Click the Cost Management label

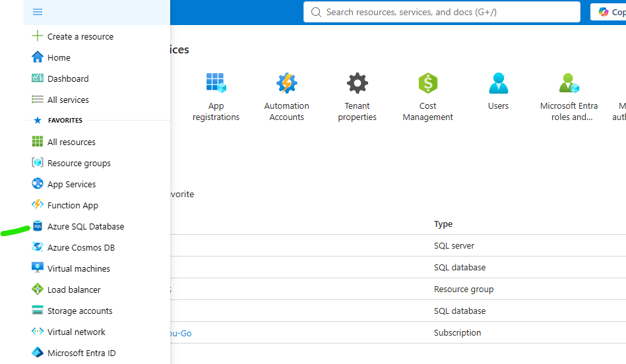tap(428, 111)
